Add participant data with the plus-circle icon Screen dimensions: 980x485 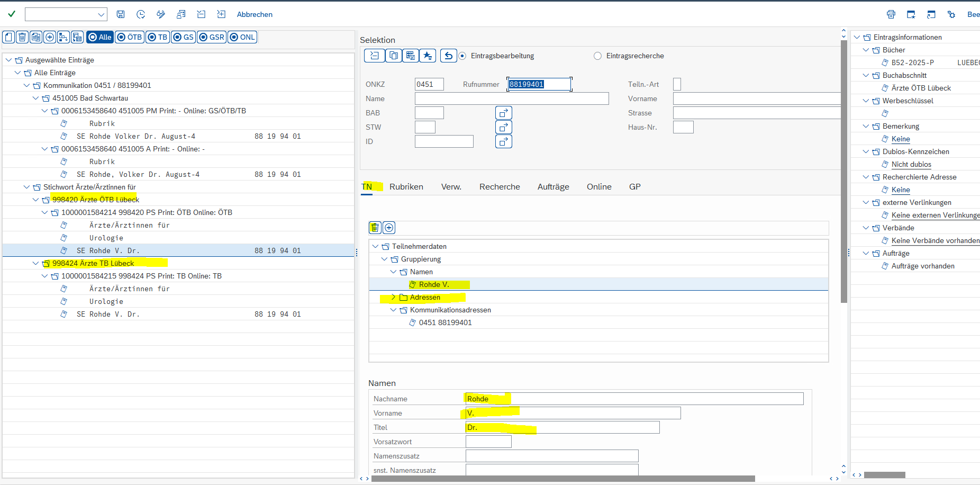389,228
